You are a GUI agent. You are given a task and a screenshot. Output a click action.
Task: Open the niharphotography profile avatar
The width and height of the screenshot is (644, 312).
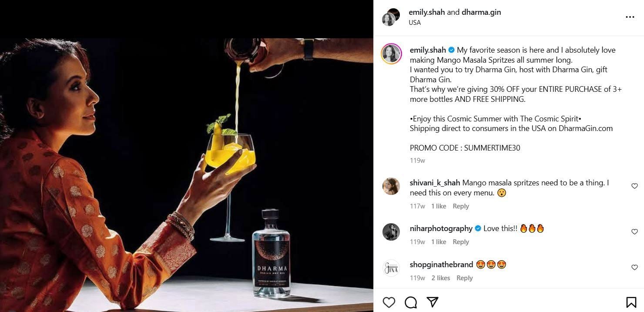(391, 231)
